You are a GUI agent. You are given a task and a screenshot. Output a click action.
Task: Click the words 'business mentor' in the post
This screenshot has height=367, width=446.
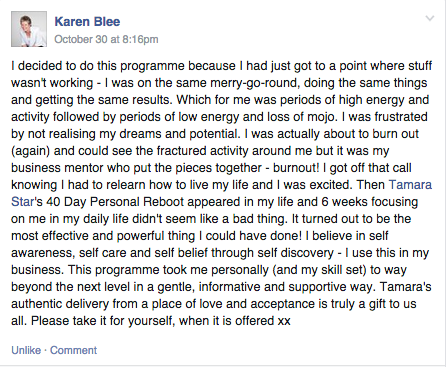[57, 168]
